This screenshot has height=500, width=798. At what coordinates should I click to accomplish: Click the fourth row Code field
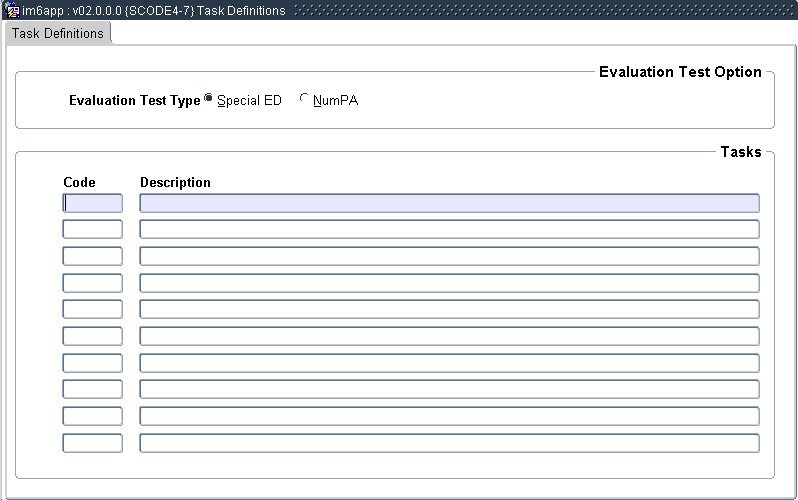point(93,283)
